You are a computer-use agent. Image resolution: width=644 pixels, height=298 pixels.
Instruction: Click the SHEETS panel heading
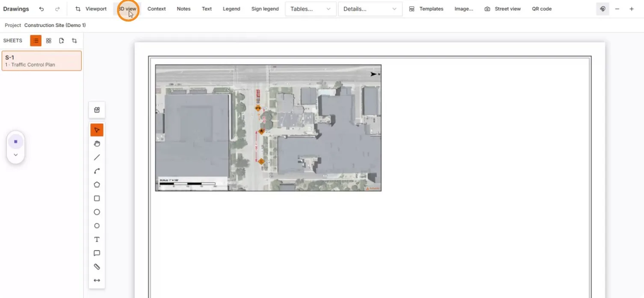point(13,41)
